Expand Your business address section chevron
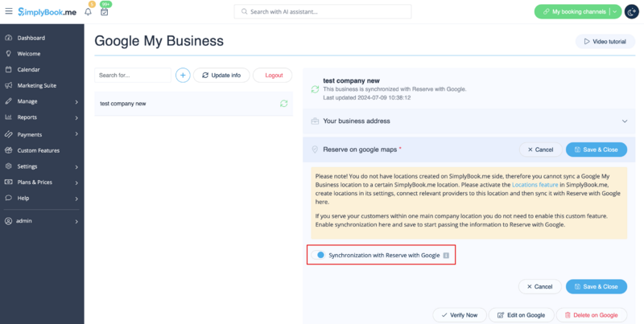 click(x=625, y=121)
